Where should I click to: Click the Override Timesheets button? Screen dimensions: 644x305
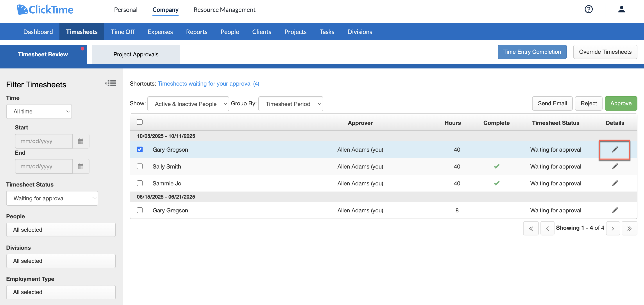coord(605,52)
